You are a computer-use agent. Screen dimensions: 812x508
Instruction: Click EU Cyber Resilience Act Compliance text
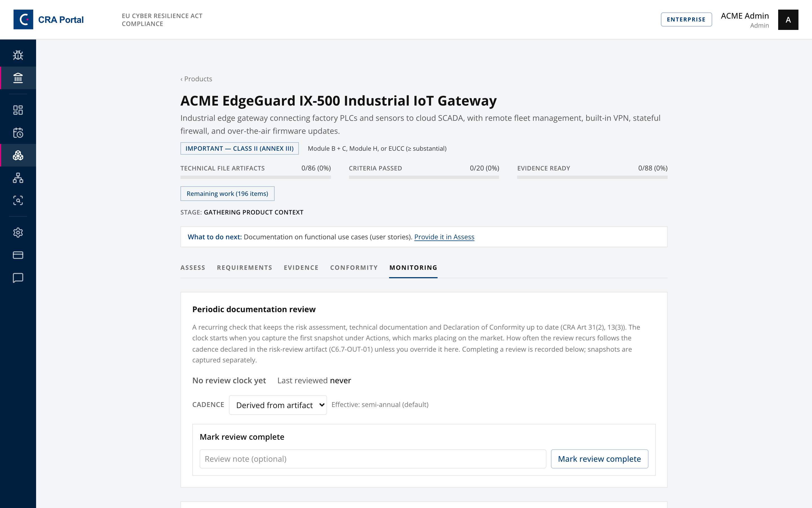click(x=162, y=20)
